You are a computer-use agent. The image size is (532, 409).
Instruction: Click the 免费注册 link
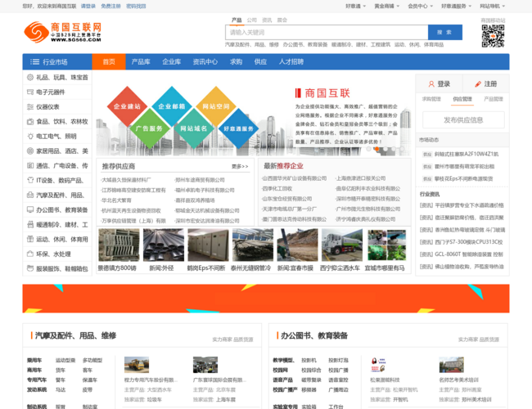(110, 6)
